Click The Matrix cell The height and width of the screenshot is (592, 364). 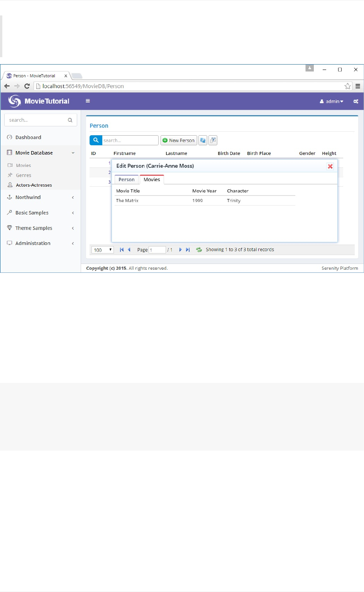click(127, 201)
